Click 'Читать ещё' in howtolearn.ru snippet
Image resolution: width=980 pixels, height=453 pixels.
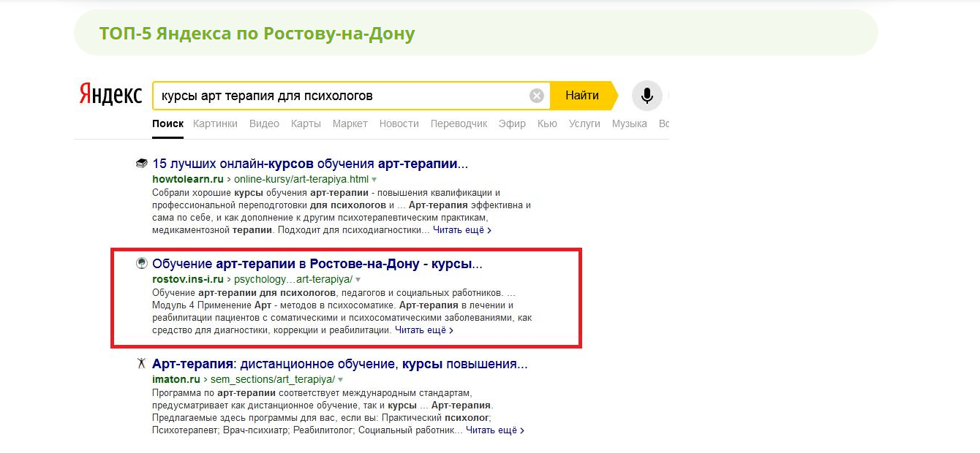point(462,230)
